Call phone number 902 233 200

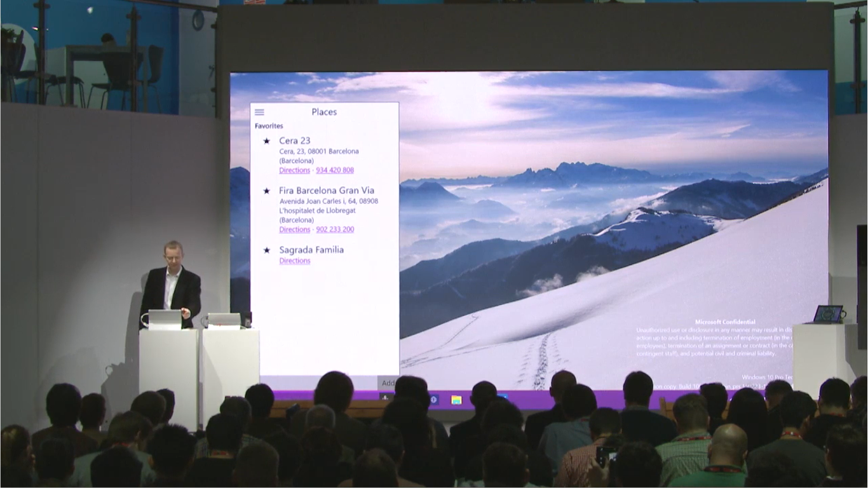[x=334, y=229]
